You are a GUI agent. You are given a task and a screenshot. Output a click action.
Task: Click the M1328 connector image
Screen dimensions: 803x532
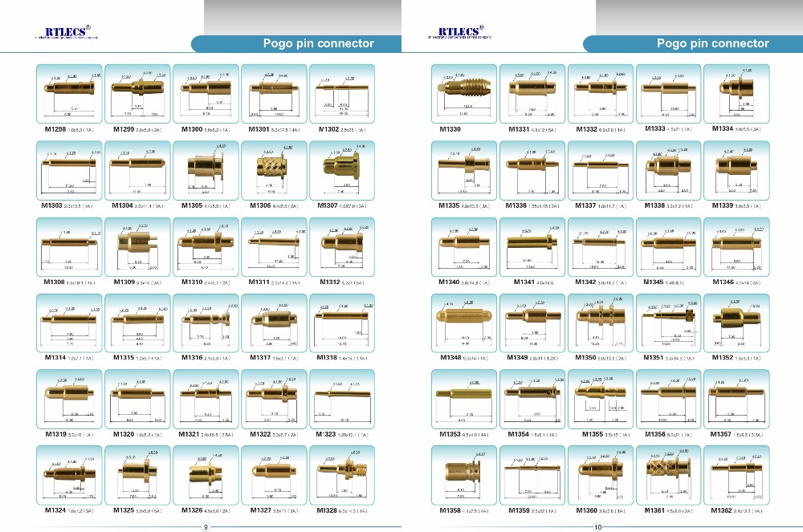(x=343, y=474)
